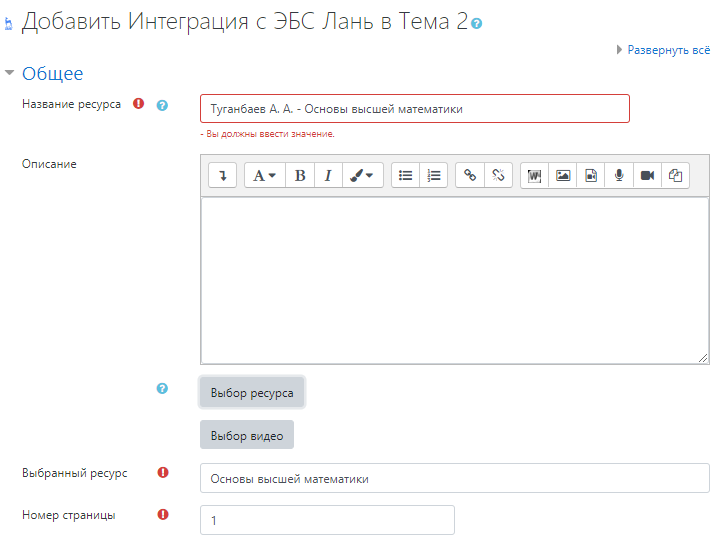
Task: Click the Номер страницы input field
Action: point(327,520)
